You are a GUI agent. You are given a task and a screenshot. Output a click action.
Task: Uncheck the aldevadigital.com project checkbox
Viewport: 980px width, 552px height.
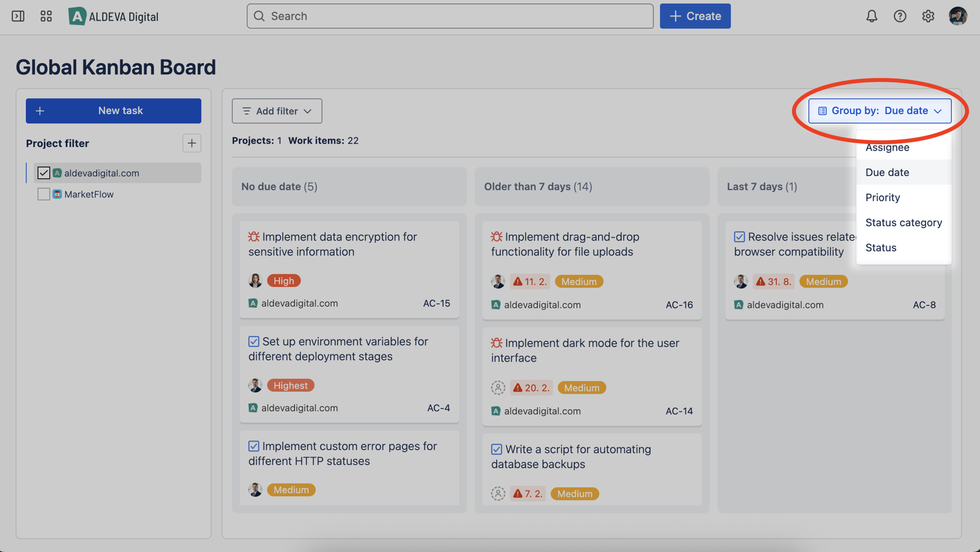click(44, 173)
